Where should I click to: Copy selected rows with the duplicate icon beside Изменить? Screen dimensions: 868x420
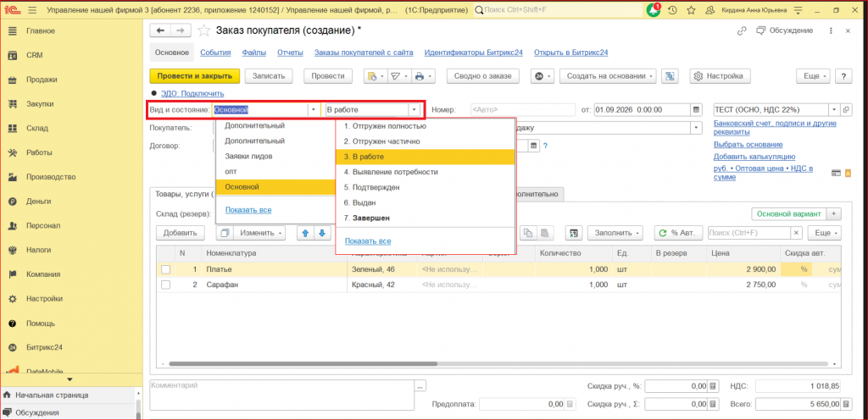tap(224, 233)
